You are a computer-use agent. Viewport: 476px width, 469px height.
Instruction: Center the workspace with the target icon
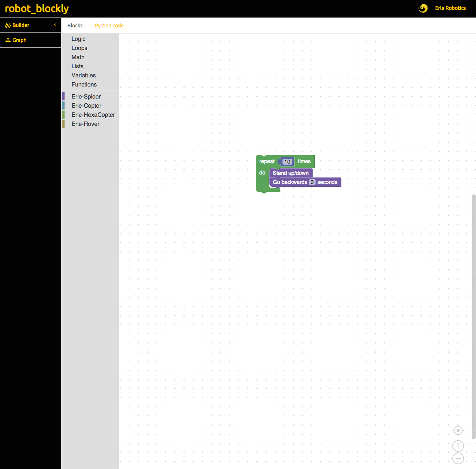[x=458, y=430]
